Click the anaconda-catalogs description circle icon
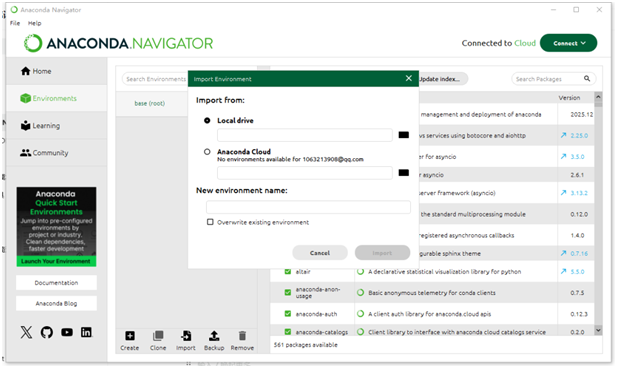617x368 pixels. tap(360, 332)
